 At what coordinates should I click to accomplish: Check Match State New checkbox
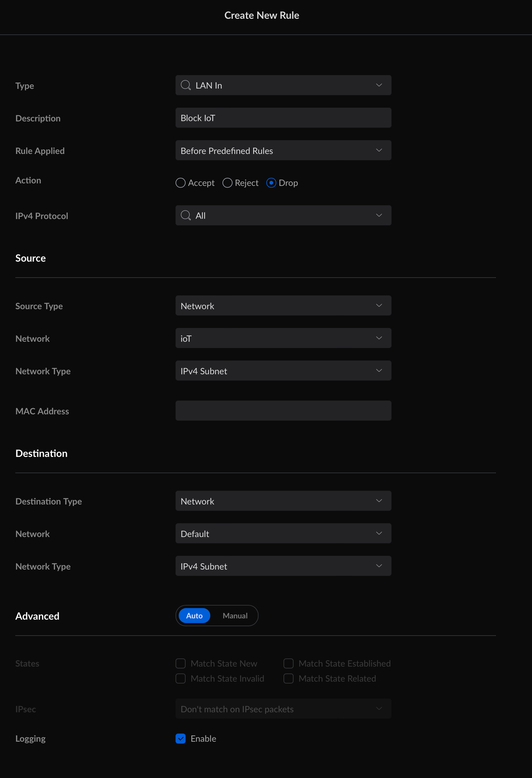tap(181, 663)
